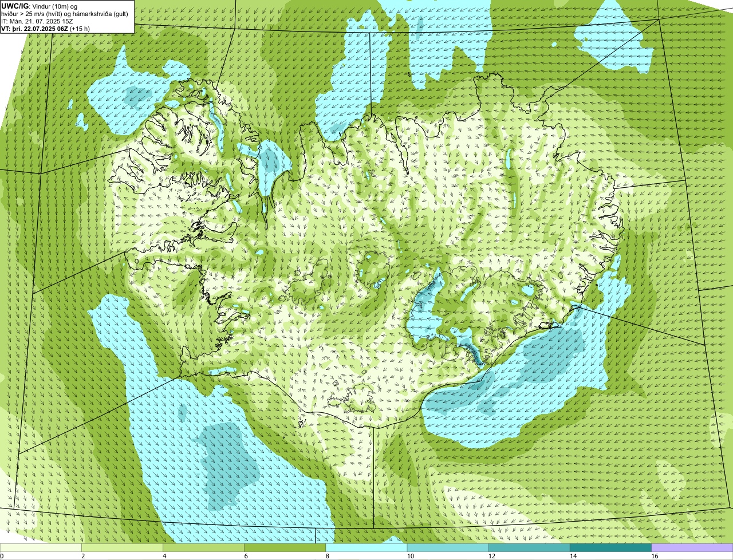Click the '6' scale label
This screenshot has height=560, width=733.
(x=246, y=556)
